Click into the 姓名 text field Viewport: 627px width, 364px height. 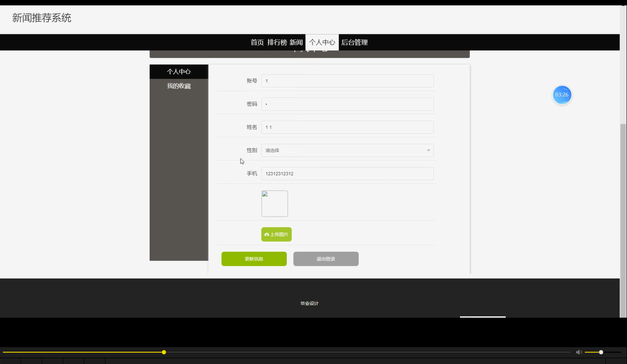[347, 127]
